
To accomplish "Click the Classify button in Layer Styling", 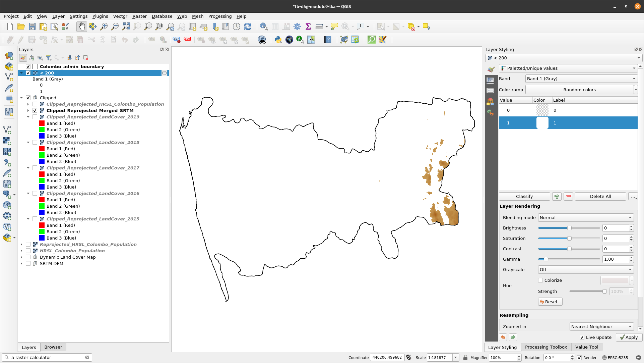I will (525, 197).
